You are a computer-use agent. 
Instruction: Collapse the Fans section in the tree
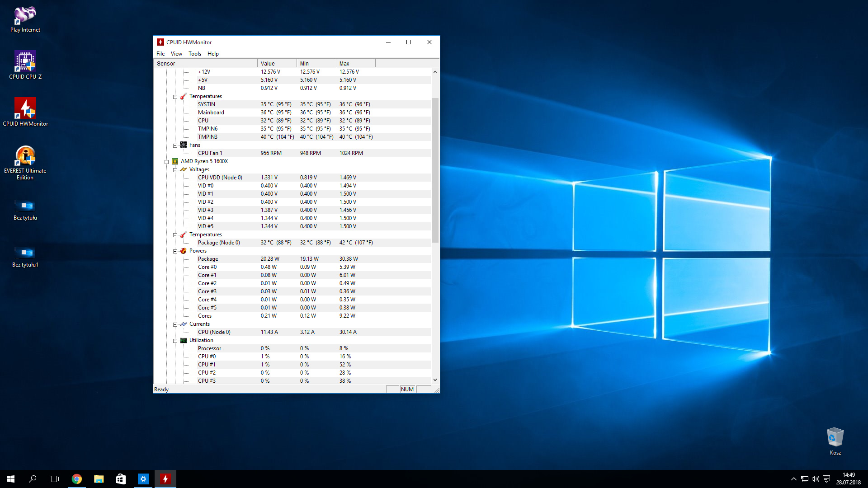point(175,145)
